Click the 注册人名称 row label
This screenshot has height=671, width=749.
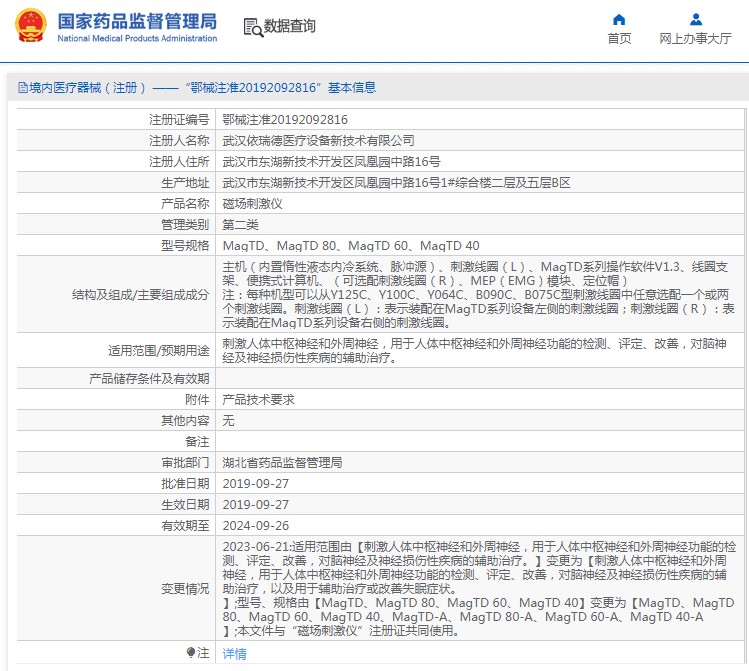click(x=179, y=140)
